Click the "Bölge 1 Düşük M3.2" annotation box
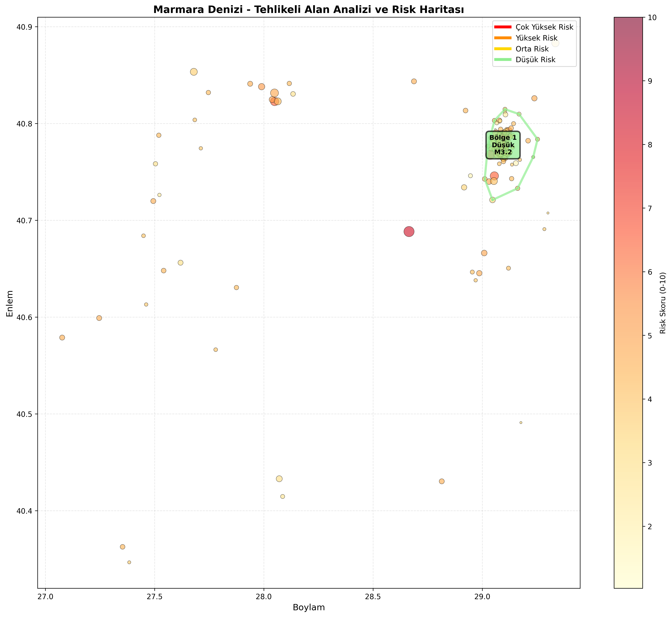Screen dimensions: 672x617 pos(503,145)
